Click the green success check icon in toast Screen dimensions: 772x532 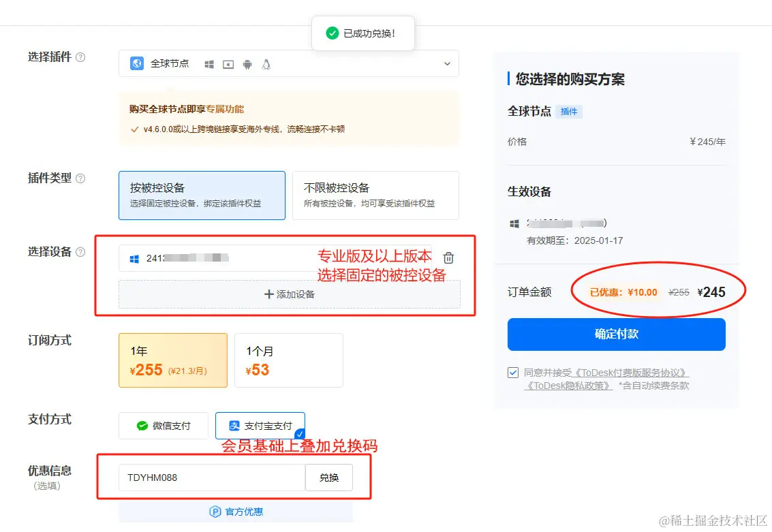coord(333,33)
